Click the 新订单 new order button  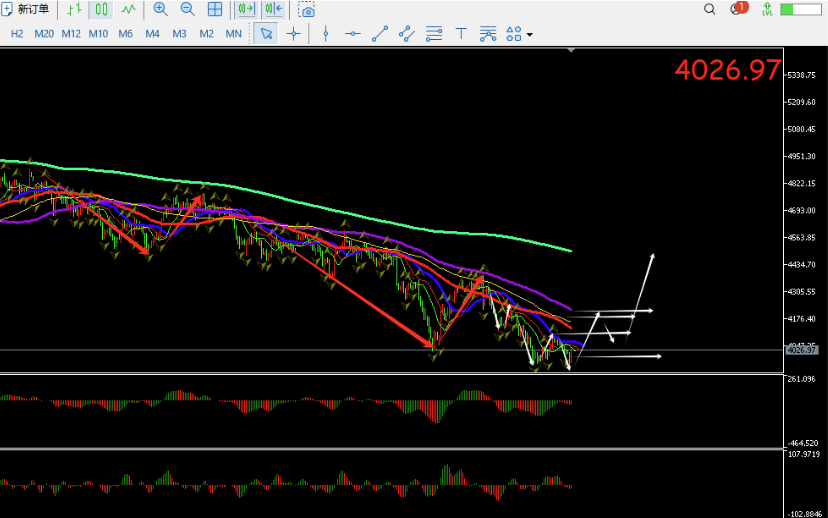coord(25,9)
